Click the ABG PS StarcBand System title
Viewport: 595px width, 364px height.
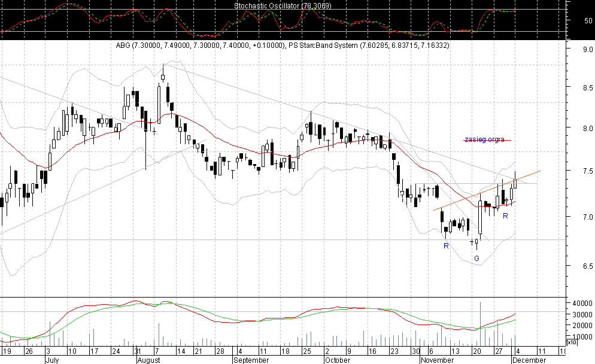click(283, 45)
